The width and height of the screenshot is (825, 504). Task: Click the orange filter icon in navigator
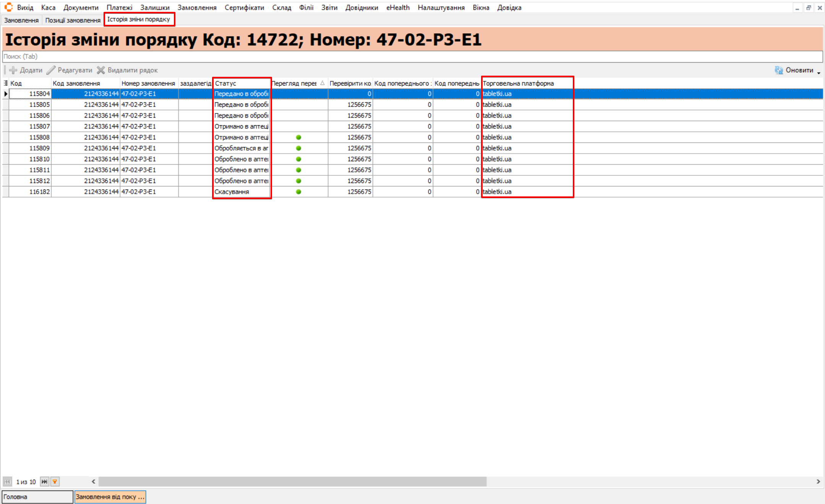[x=55, y=482]
